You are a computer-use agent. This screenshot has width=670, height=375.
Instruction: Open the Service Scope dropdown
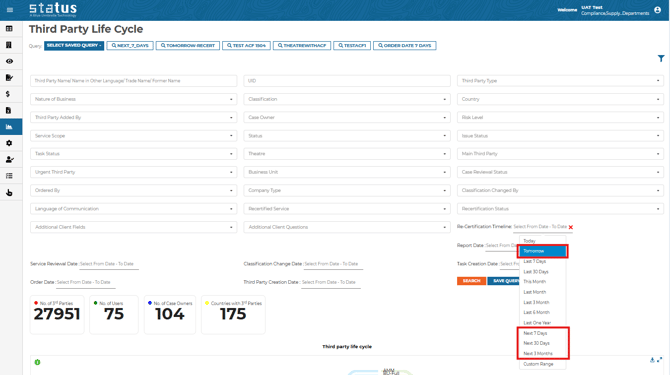(133, 136)
